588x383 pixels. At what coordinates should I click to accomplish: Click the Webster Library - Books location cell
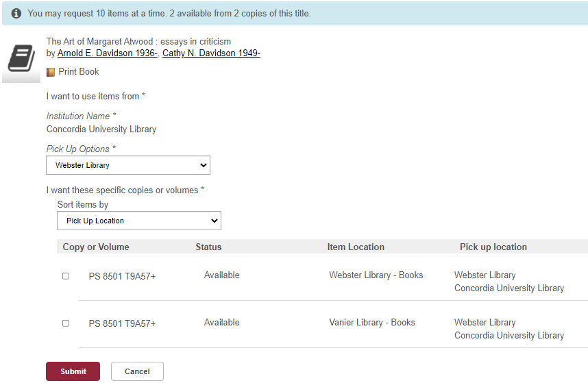(376, 275)
